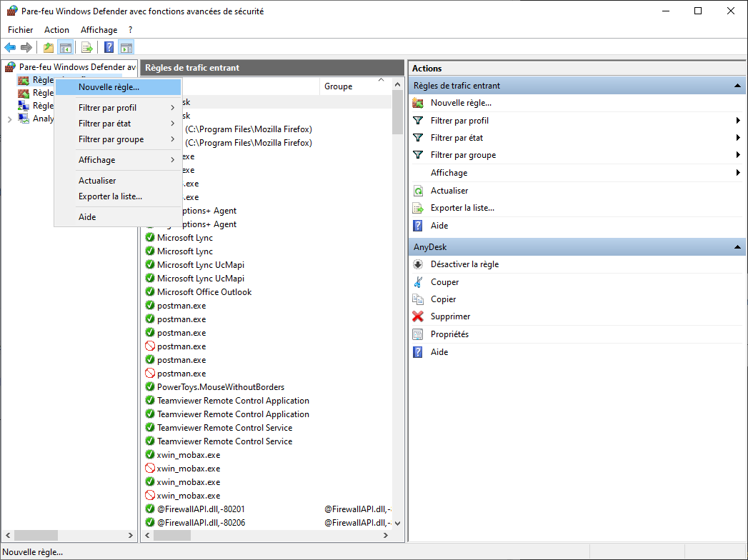Click the red Supprimer X icon

418,316
